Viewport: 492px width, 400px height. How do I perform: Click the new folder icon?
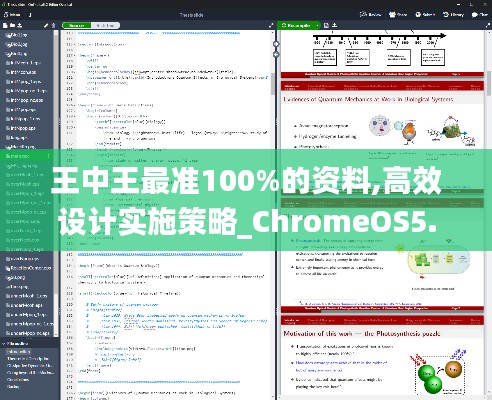12,25
